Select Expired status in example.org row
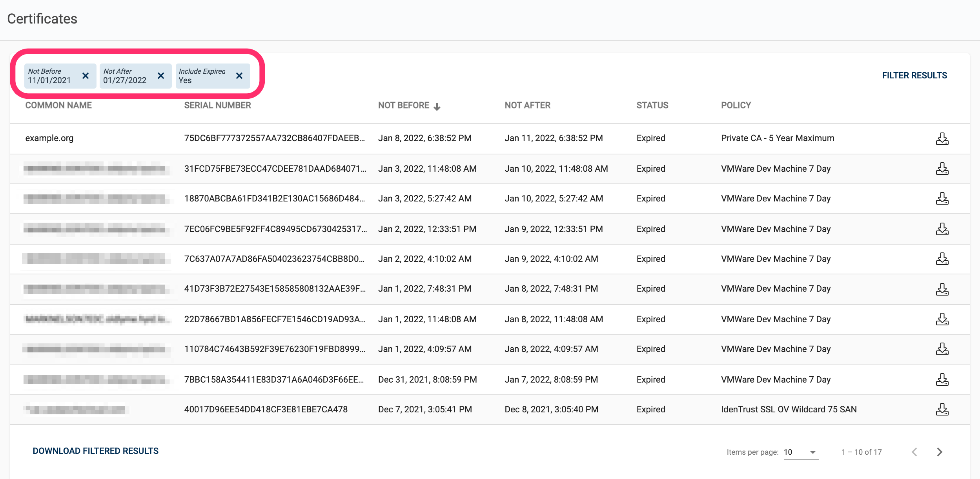 click(x=651, y=138)
